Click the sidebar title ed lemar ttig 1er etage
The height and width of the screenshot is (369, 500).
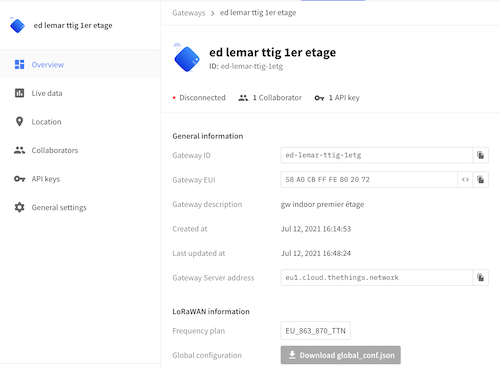(x=73, y=25)
